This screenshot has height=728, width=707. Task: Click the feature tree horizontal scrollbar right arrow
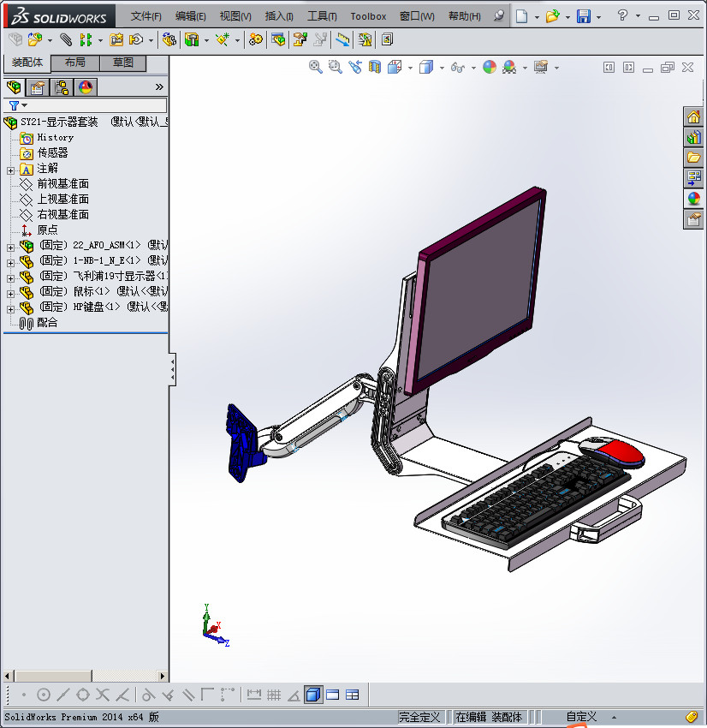pyautogui.click(x=163, y=676)
